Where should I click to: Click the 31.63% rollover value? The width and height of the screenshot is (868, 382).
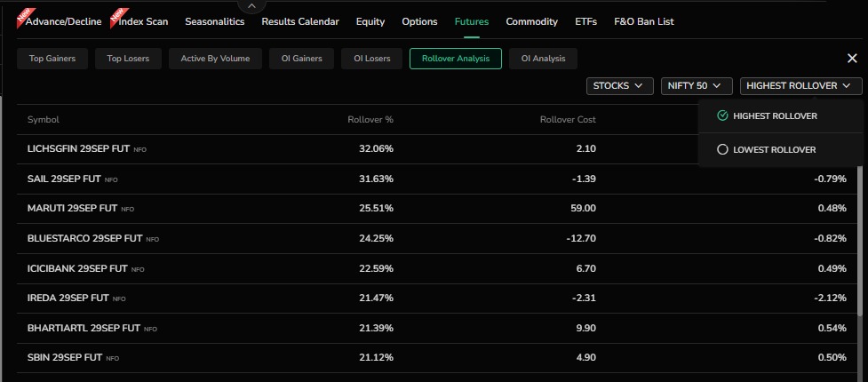coord(377,179)
